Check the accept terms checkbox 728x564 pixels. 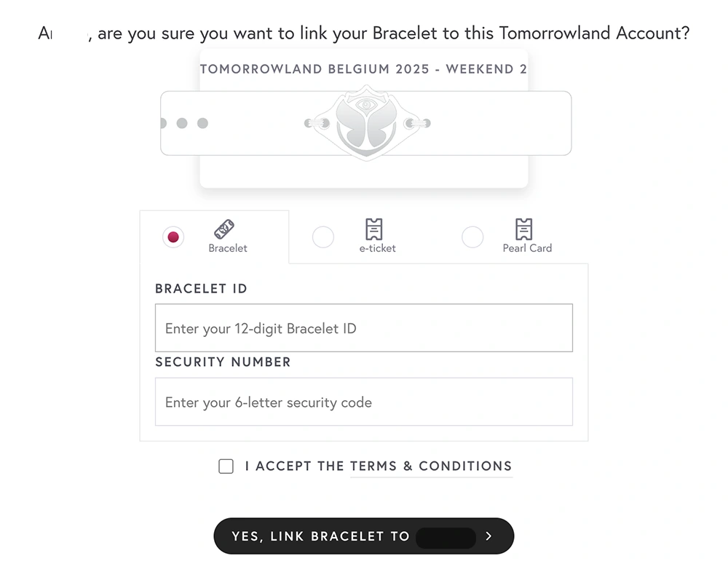pyautogui.click(x=226, y=466)
